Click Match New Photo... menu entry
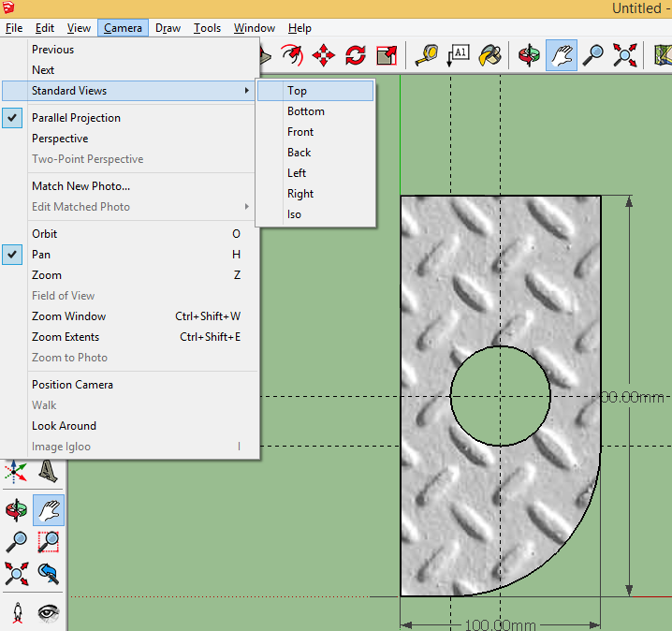 [x=80, y=186]
